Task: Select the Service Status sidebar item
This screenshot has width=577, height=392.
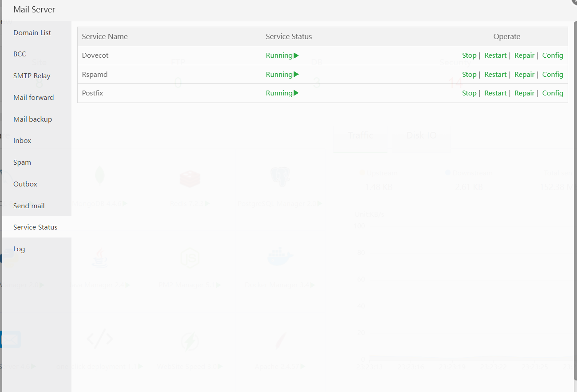Action: (36, 227)
